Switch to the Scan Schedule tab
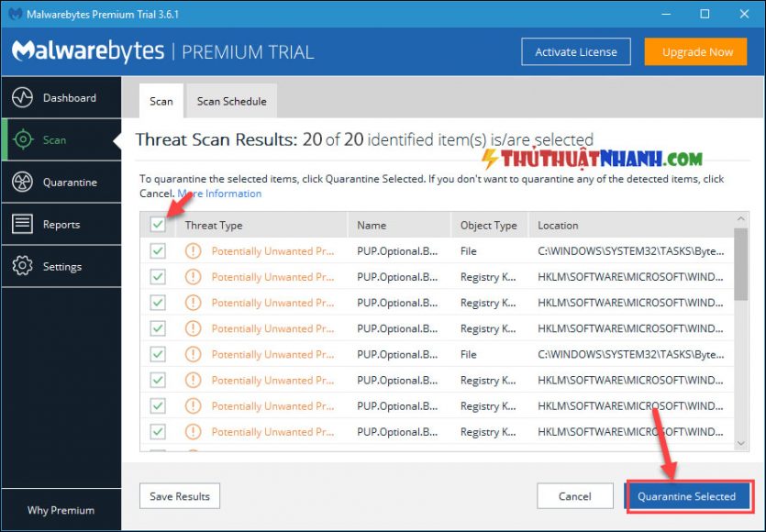 click(231, 101)
